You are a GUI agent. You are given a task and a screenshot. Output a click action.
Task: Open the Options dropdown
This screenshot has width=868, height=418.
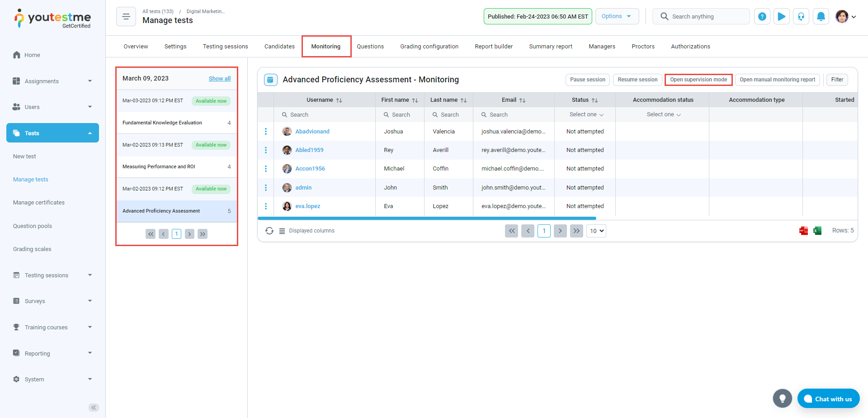[x=617, y=16]
